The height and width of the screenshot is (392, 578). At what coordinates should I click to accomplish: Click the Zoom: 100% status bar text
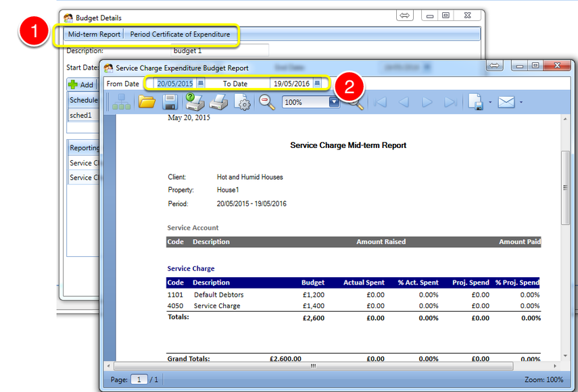point(544,379)
